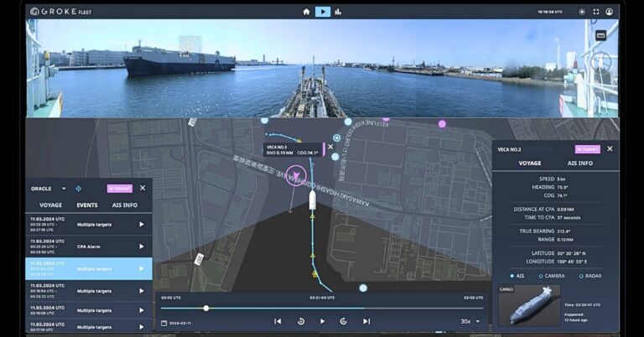
Task: Skip to the previous event in playback
Action: (x=278, y=321)
